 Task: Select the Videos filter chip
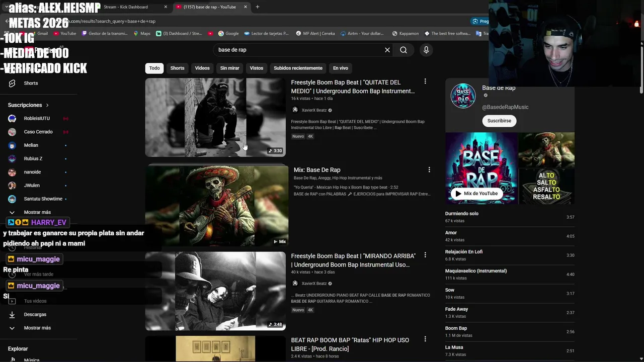click(x=202, y=68)
